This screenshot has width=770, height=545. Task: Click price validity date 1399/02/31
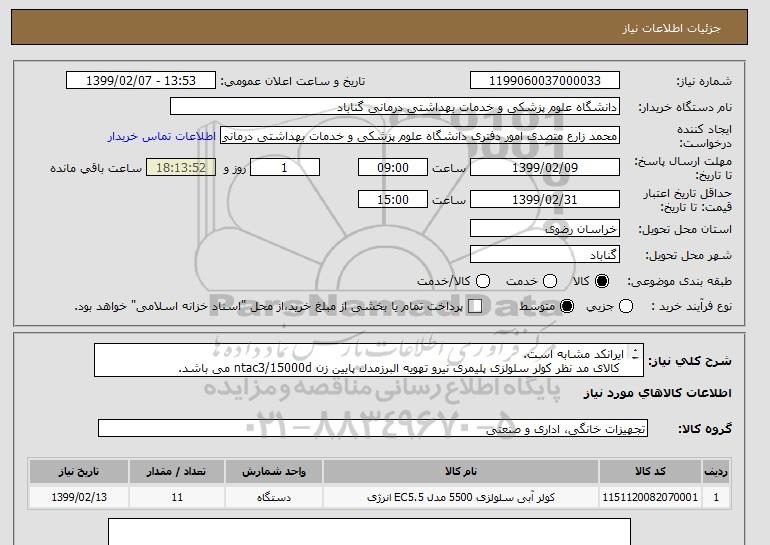[545, 199]
